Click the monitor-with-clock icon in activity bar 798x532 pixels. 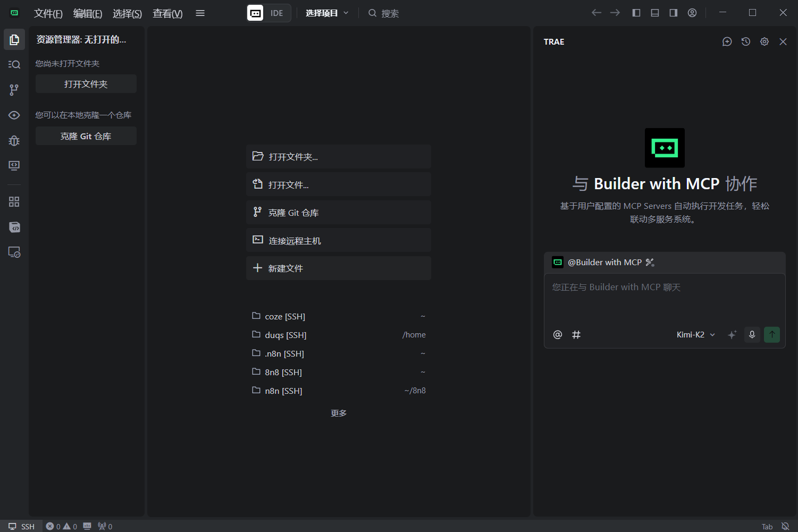14,252
